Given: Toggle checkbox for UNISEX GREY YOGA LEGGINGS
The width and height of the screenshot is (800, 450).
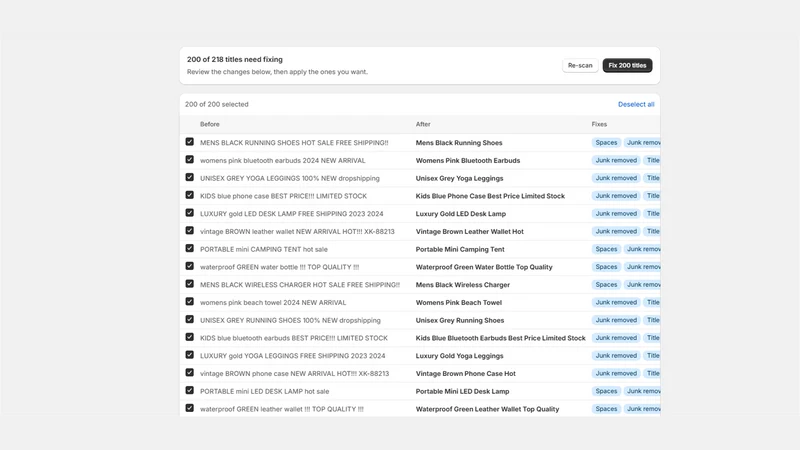Looking at the screenshot, I should point(190,178).
